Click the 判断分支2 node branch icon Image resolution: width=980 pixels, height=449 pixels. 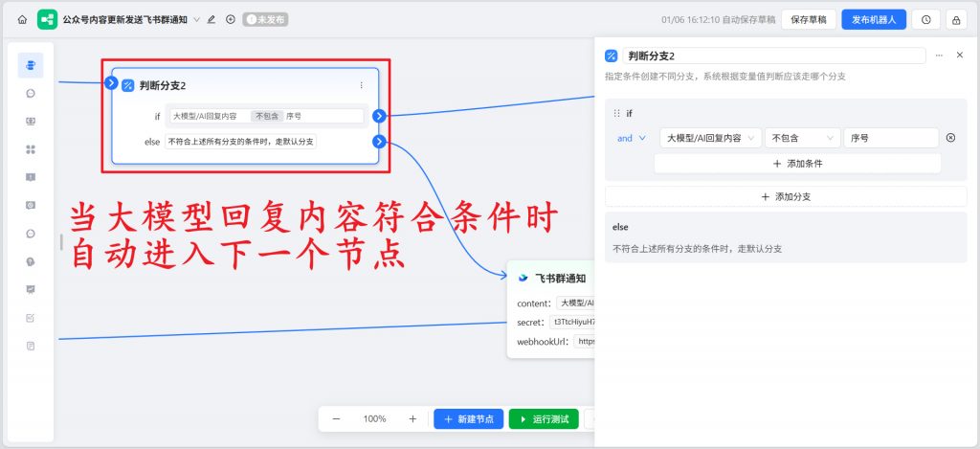click(x=128, y=85)
